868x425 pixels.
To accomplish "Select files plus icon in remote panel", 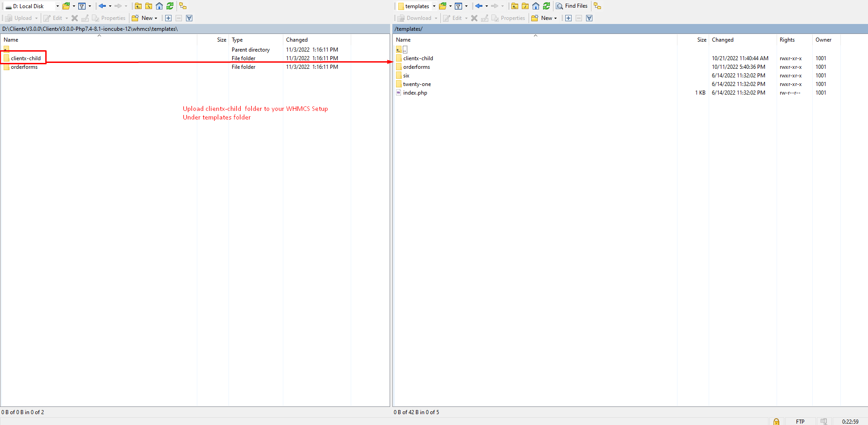I will pos(568,18).
